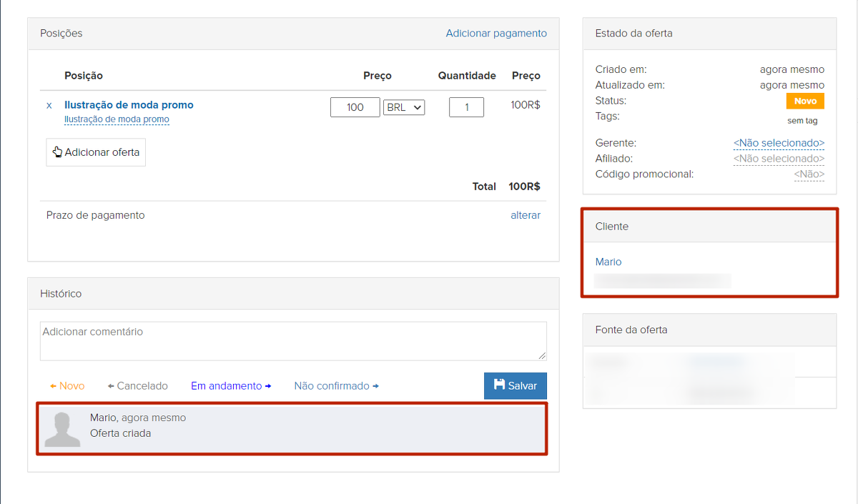Select a Gerente via Não selecionado

[779, 143]
